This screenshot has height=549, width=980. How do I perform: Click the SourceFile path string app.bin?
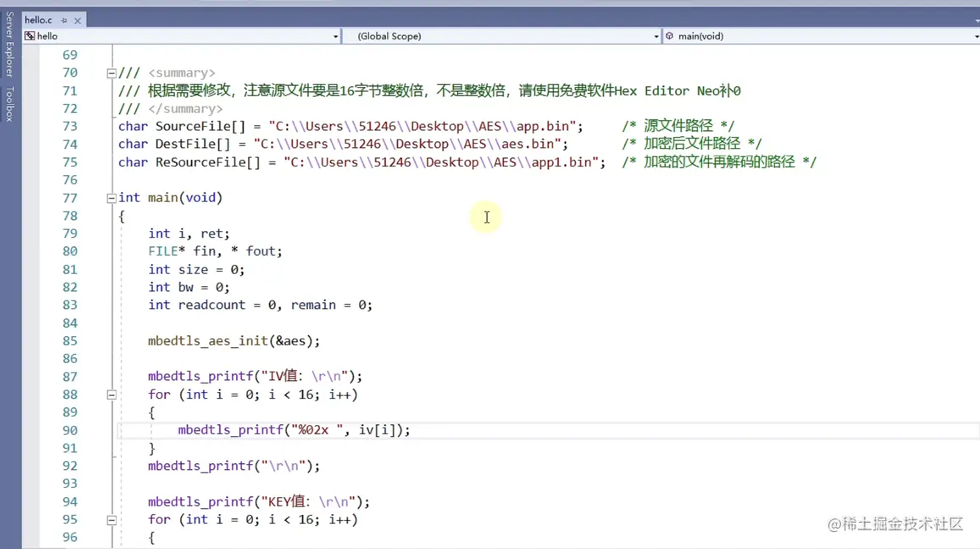click(x=422, y=126)
